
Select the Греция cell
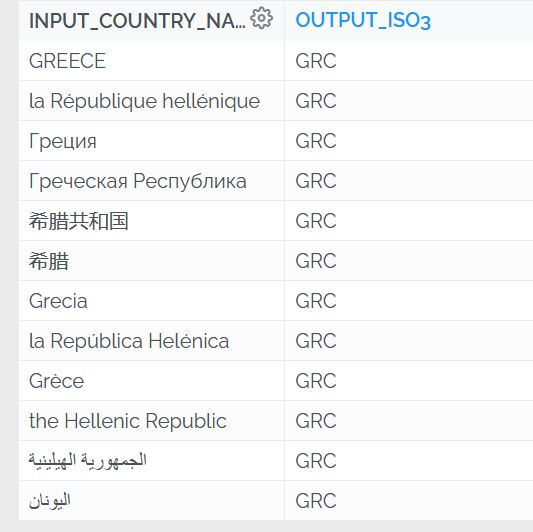(x=152, y=141)
